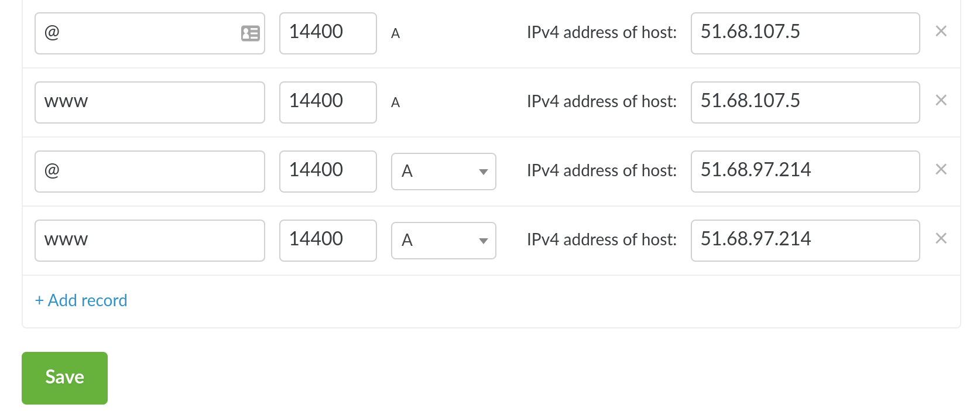Click IP address field of last www record
The width and height of the screenshot is (980, 411).
804,241
